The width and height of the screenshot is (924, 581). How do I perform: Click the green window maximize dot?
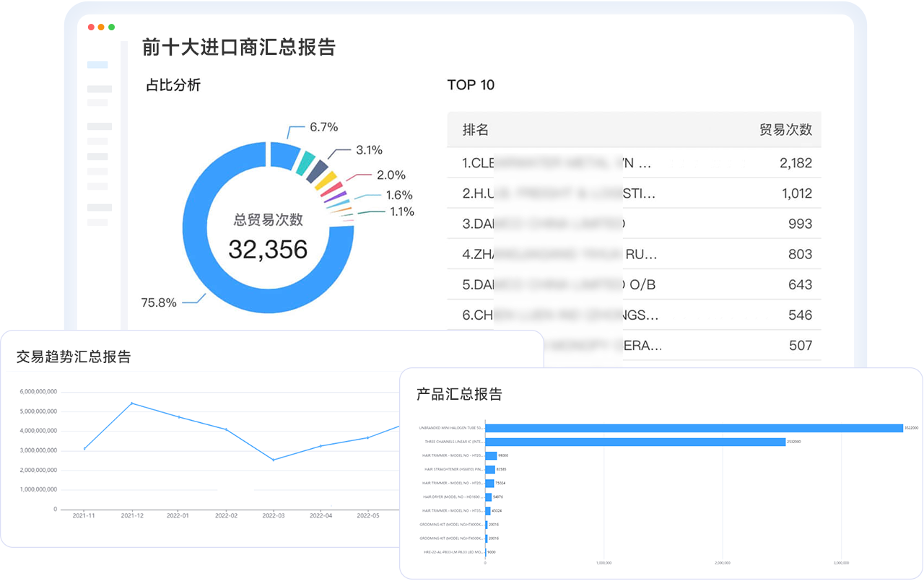[111, 27]
